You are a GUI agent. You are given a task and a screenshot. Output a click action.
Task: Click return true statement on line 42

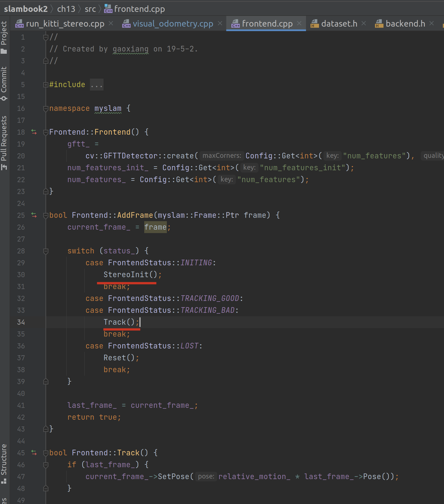(x=94, y=417)
